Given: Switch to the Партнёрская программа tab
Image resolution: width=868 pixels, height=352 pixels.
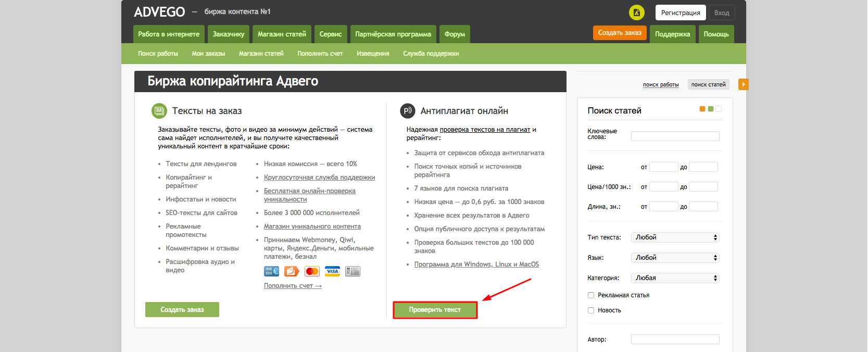Looking at the screenshot, I should pyautogui.click(x=393, y=34).
